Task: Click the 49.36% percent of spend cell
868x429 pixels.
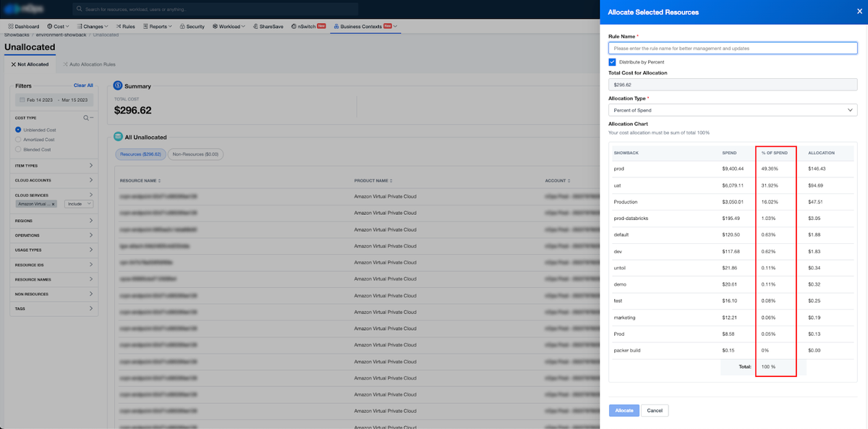Action: coord(770,169)
